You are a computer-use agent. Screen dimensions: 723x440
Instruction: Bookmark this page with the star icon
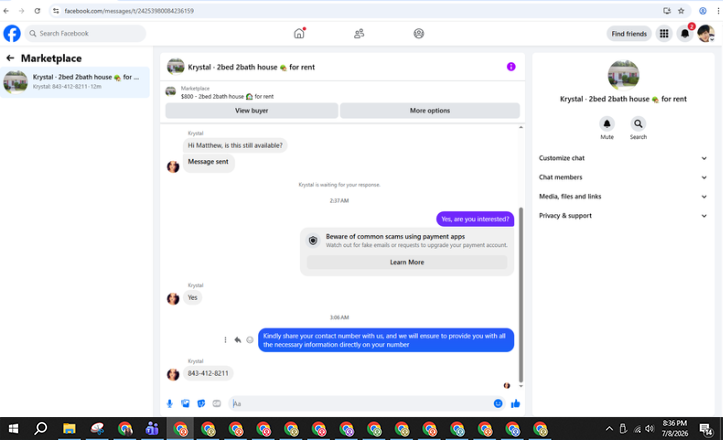point(681,11)
